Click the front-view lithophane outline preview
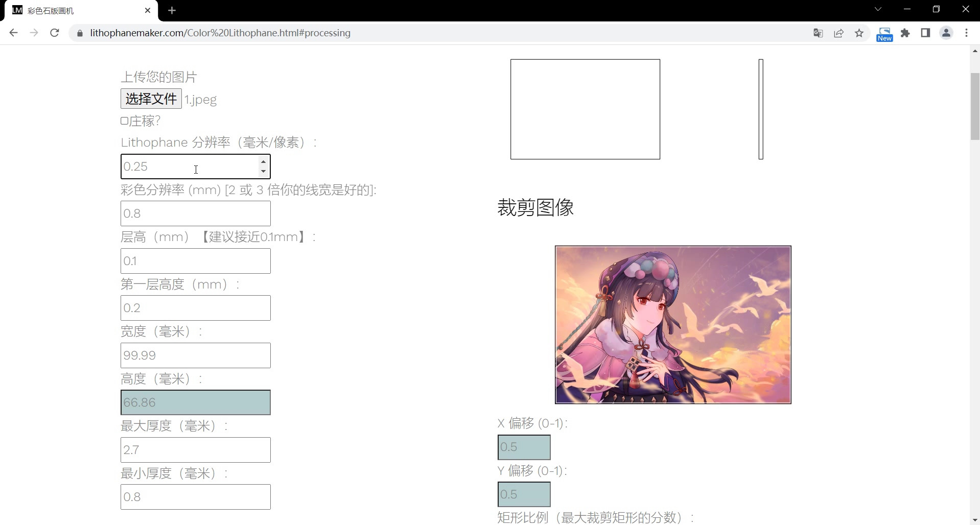 [x=585, y=109]
